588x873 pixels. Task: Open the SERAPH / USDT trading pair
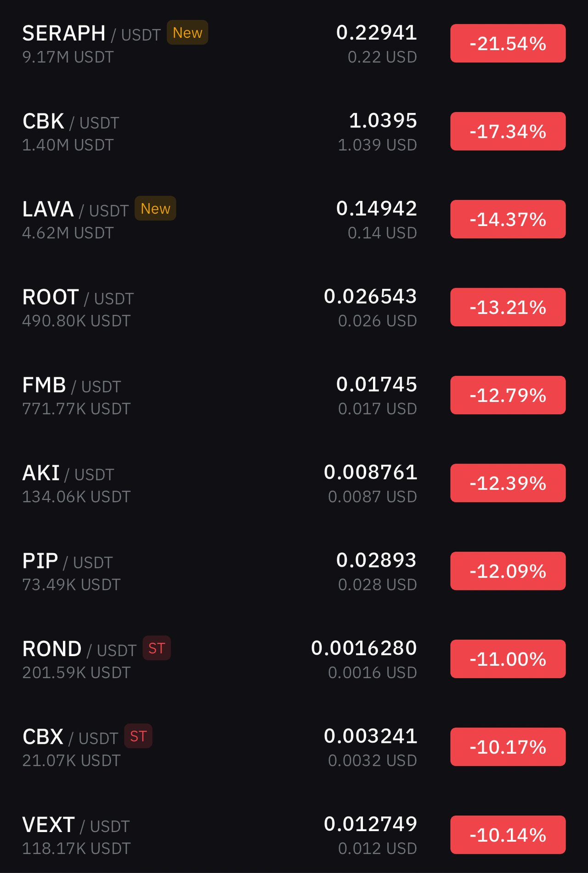point(294,44)
